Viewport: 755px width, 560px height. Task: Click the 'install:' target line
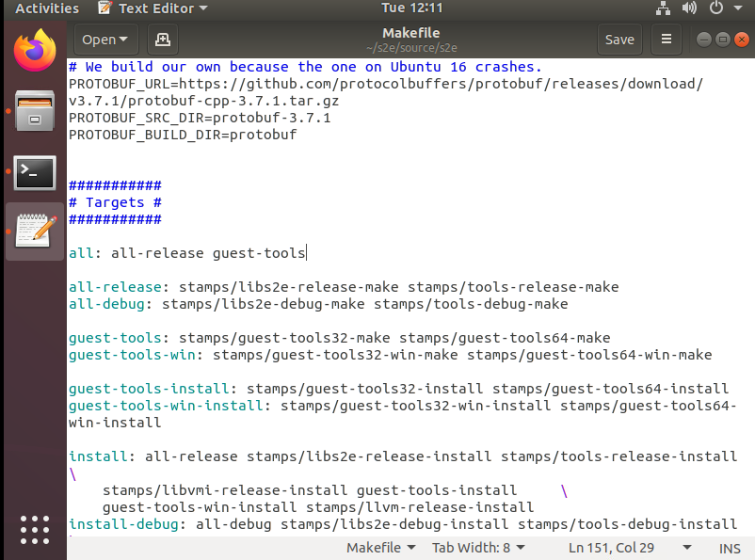(x=403, y=456)
